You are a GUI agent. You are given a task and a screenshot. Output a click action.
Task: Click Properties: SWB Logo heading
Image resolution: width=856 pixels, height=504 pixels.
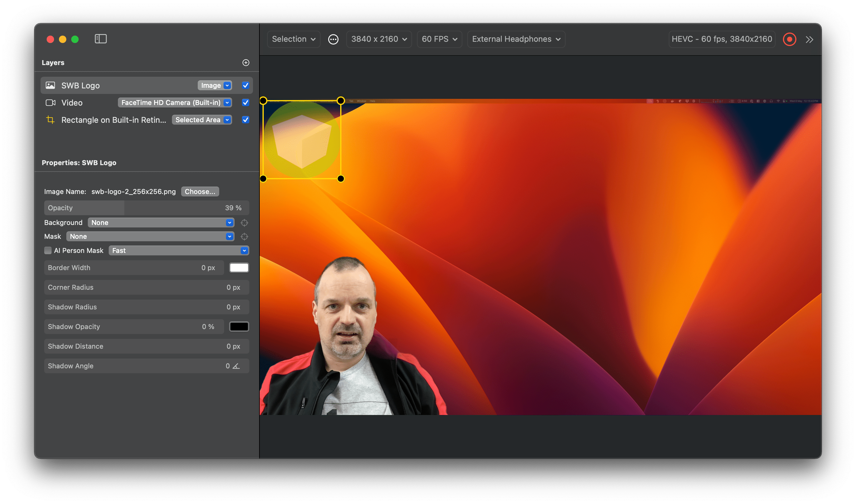(x=79, y=163)
